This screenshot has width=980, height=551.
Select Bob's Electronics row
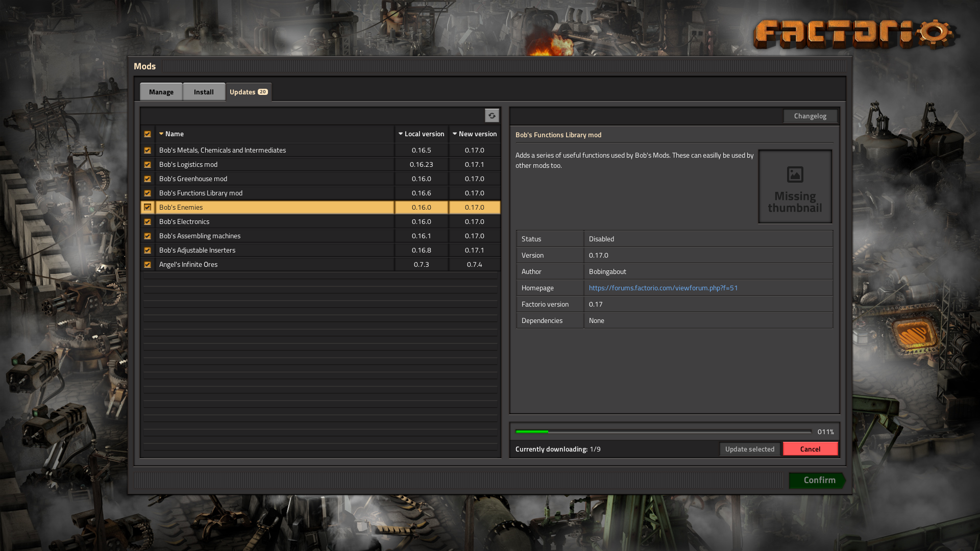pos(321,221)
